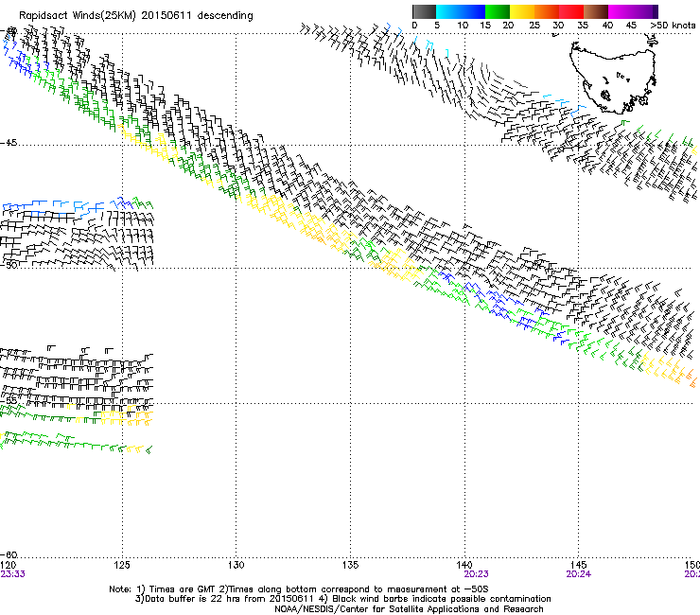
Task: Click the cyan 5-10 knots legend color segment
Action: point(448,11)
